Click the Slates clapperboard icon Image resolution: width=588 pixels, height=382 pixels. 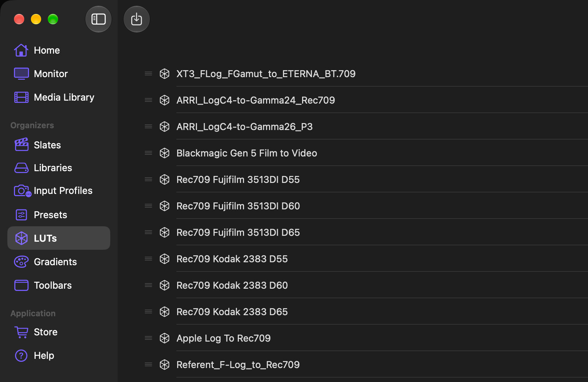[21, 144]
